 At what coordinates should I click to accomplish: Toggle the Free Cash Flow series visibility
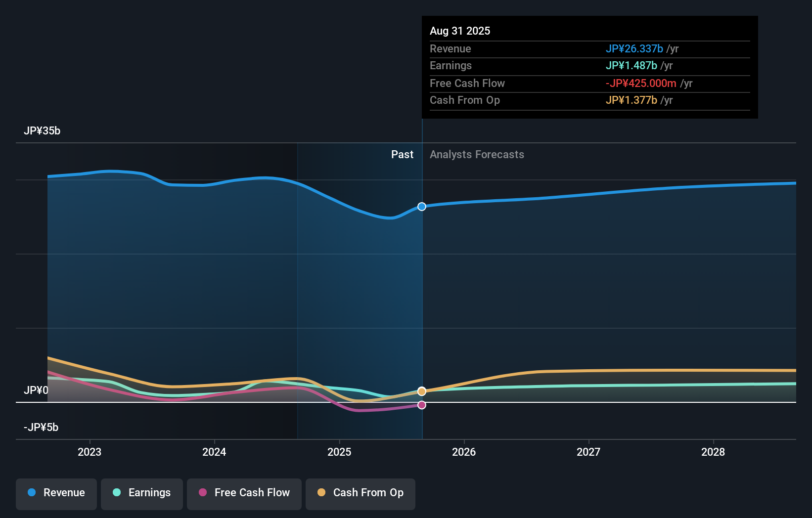click(x=244, y=493)
